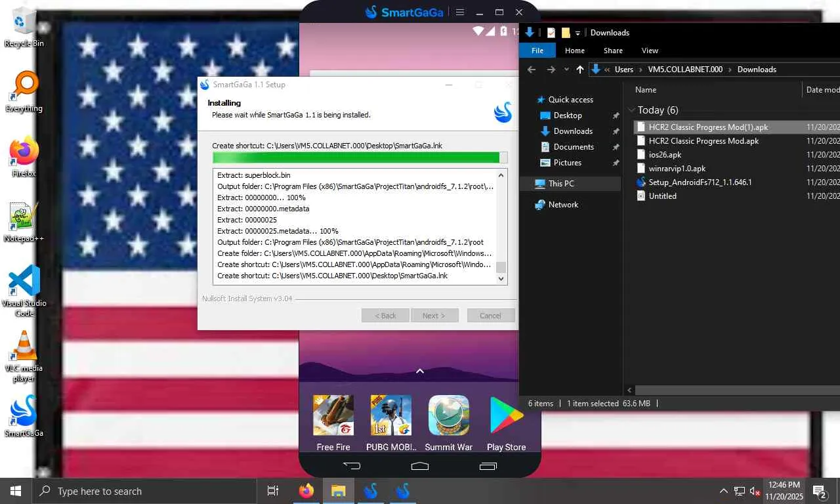
Task: Open the Customize Quick Access Toolbar dropdown
Action: pyautogui.click(x=577, y=33)
